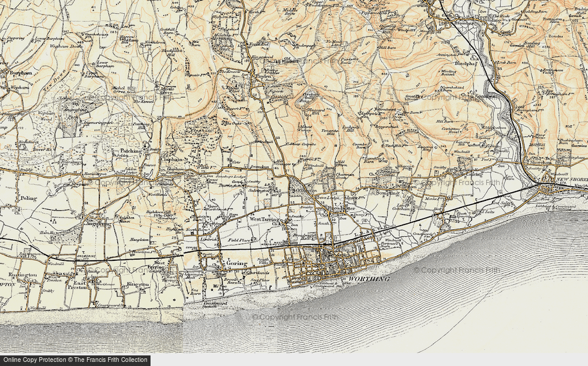Select the Clapham village label
The image size is (588, 366).
[171, 159]
